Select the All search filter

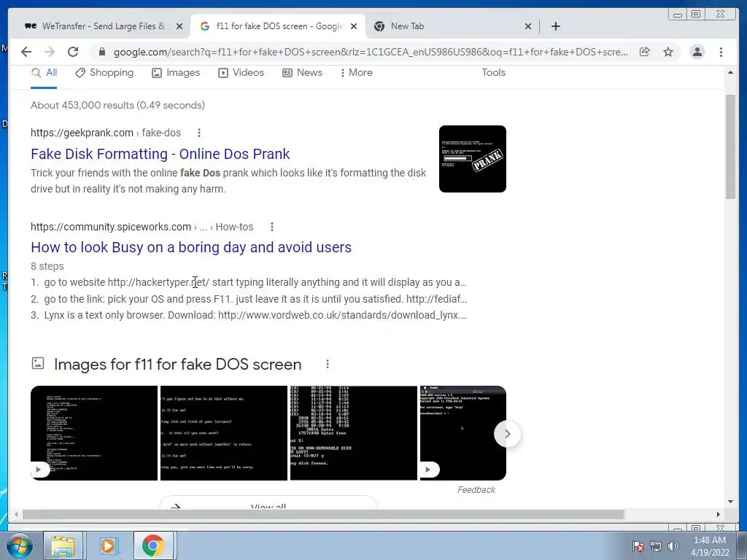[x=44, y=73]
